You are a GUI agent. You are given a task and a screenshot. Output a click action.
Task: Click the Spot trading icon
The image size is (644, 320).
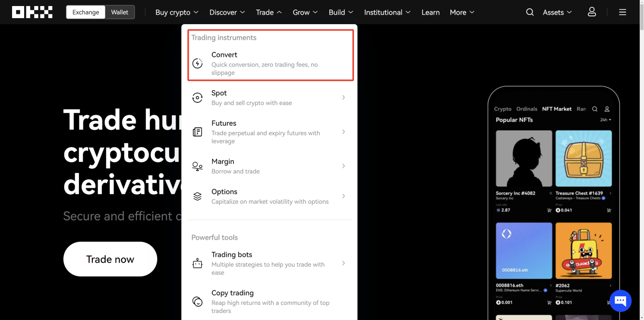197,98
